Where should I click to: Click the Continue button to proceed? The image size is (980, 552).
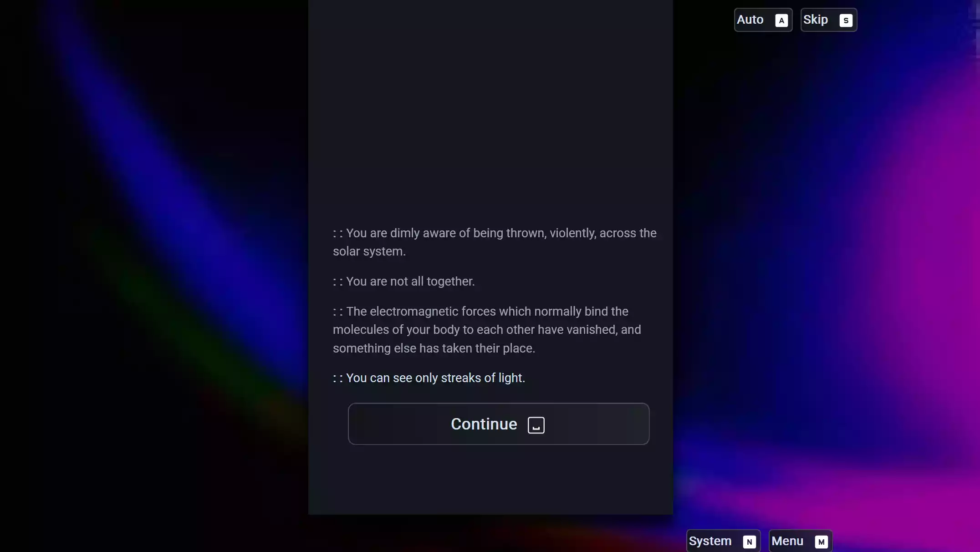[x=498, y=424]
